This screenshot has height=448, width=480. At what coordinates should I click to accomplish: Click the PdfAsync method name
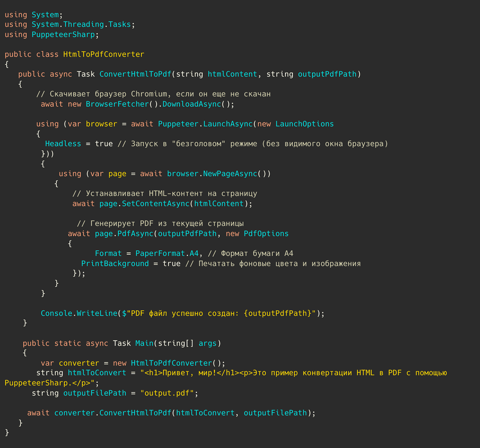tap(135, 234)
